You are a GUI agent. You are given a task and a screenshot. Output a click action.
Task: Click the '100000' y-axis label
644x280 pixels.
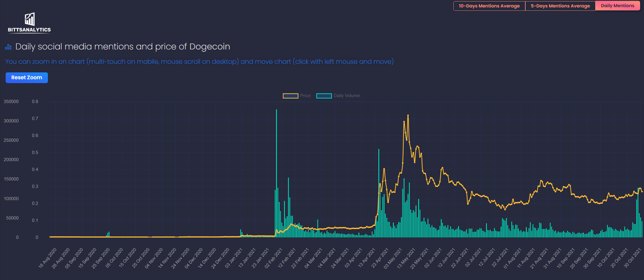(11, 199)
